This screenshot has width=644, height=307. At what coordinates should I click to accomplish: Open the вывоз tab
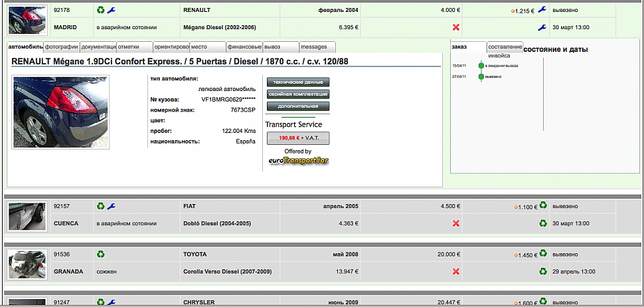click(x=281, y=47)
